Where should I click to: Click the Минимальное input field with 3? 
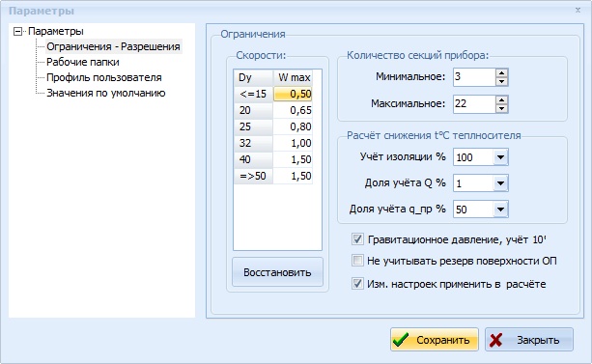tap(474, 77)
